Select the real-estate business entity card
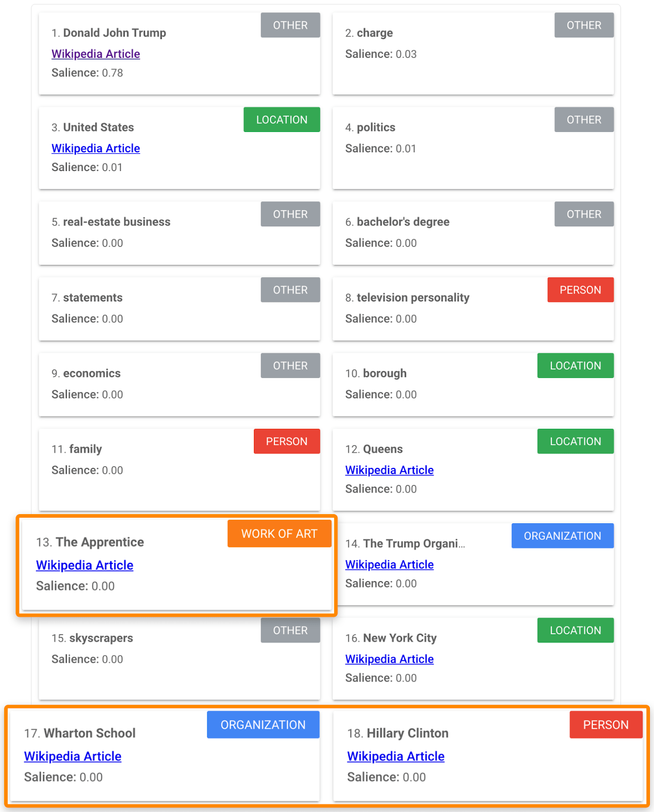Image resolution: width=654 pixels, height=812 pixels. point(179,233)
